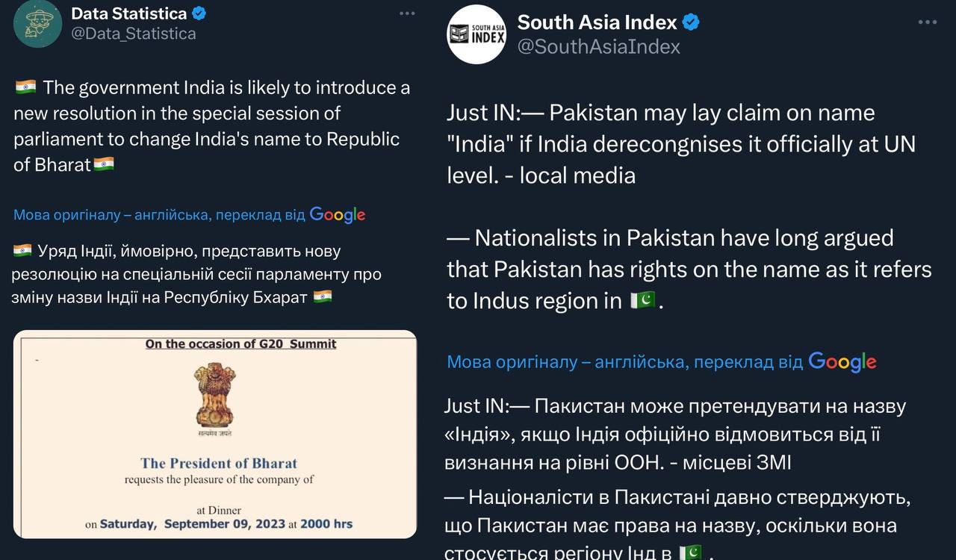Click the Pakistan flag emoji after 'Indus region in'

pyautogui.click(x=643, y=300)
